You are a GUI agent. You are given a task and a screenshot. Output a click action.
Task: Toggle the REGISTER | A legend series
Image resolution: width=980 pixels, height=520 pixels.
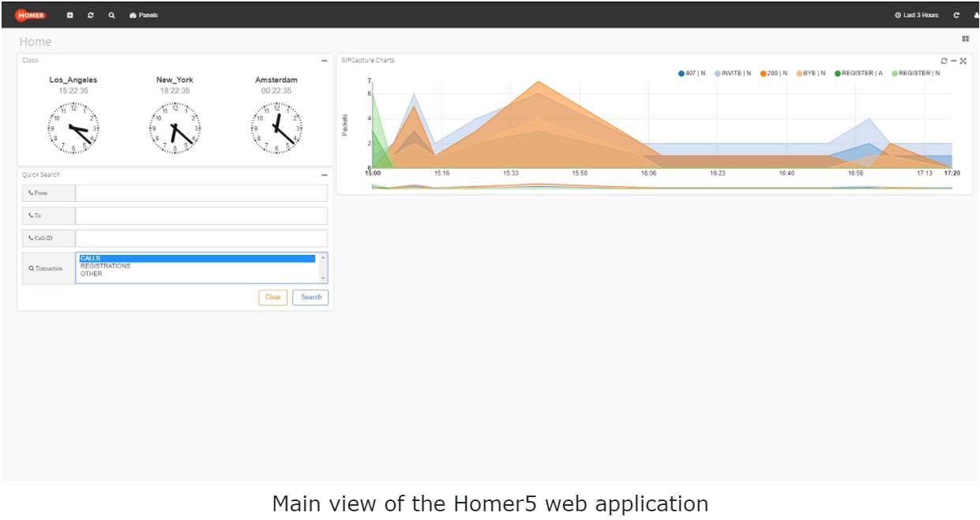point(858,73)
